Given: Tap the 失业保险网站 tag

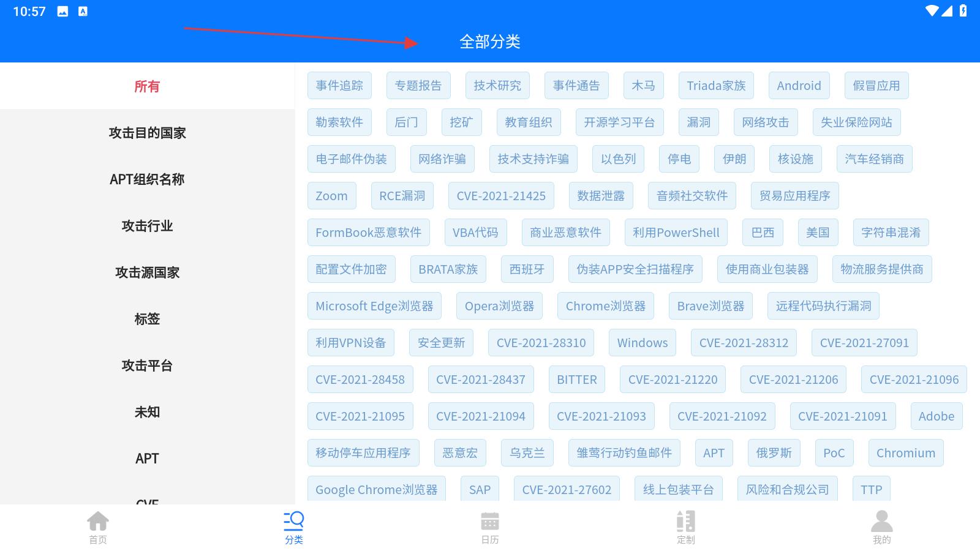Looking at the screenshot, I should click(857, 122).
